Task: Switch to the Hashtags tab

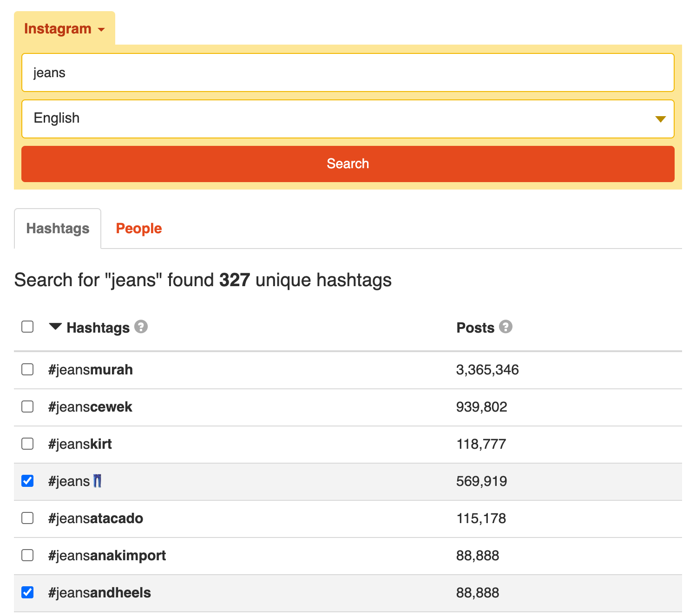Action: click(x=58, y=229)
